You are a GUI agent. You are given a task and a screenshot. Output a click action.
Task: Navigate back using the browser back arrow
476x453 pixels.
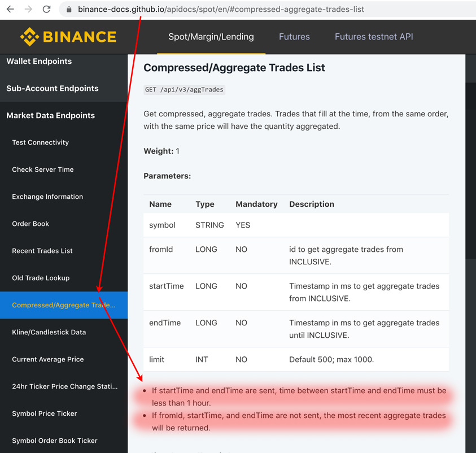point(9,9)
